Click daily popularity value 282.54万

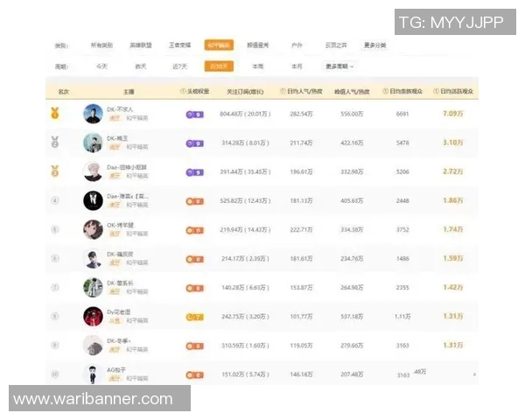(301, 114)
